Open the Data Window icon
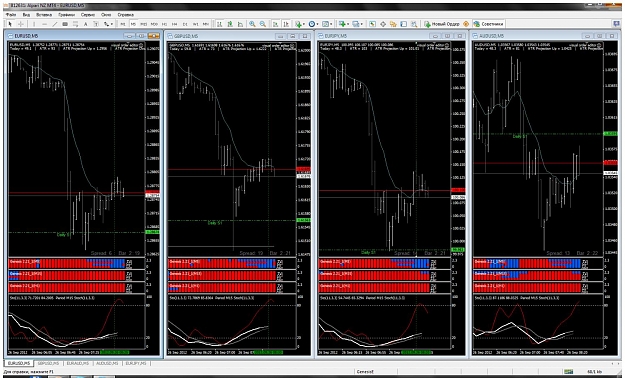 coord(383,24)
